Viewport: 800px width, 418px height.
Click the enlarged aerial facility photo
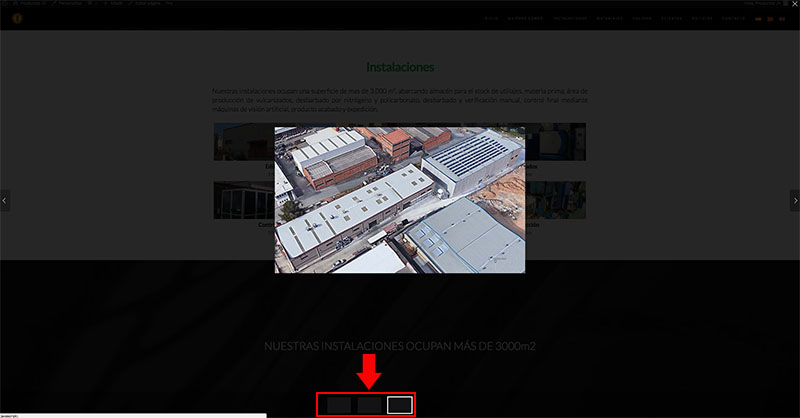tap(400, 199)
